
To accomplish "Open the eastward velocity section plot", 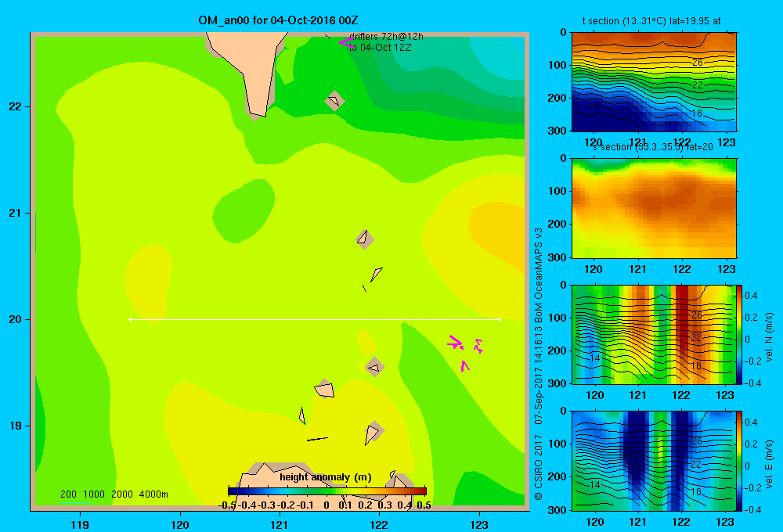I will pos(654,461).
